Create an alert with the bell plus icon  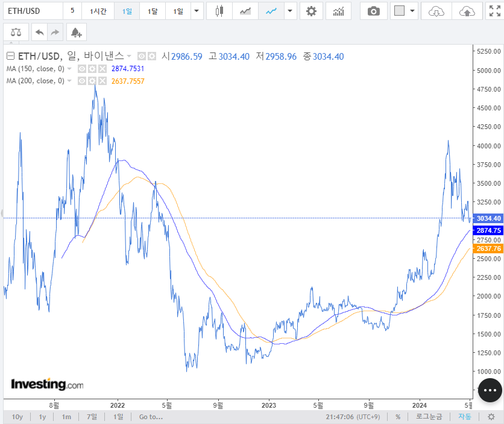tap(76, 32)
